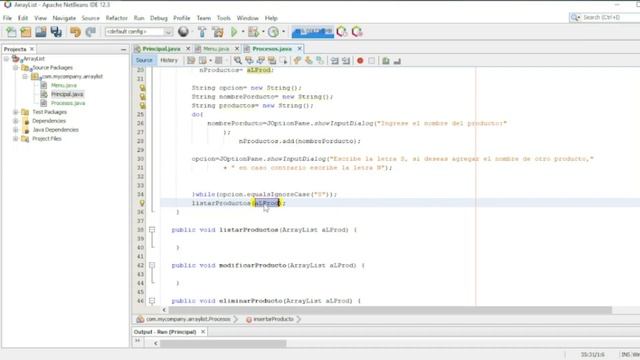Click the Find Previous Occurrence icon
The height and width of the screenshot is (360, 640).
click(249, 61)
